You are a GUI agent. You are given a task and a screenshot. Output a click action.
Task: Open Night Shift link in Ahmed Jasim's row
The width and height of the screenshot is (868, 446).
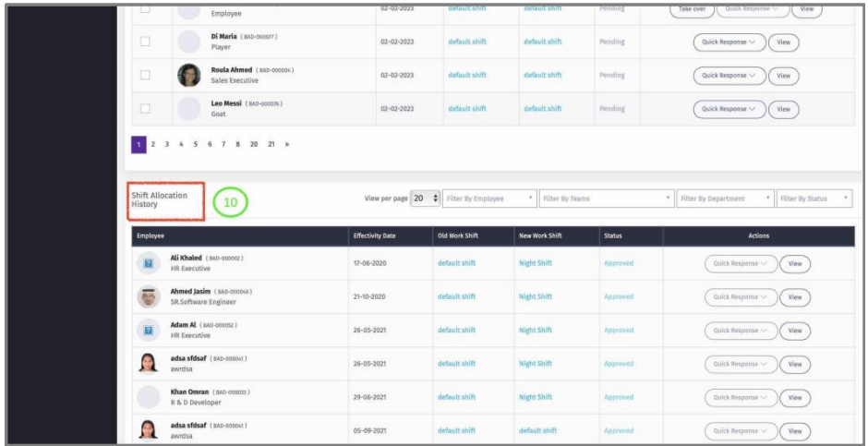point(535,296)
